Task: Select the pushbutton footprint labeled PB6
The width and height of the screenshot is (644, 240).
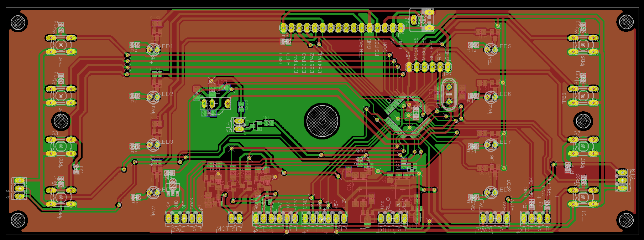Action: 583,95
